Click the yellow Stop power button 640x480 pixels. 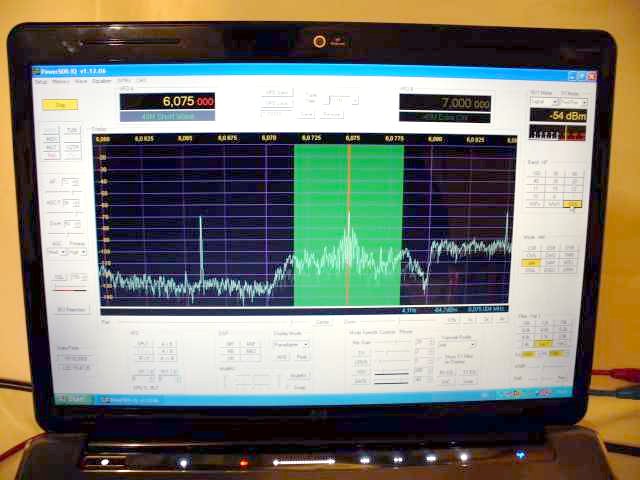pyautogui.click(x=61, y=104)
